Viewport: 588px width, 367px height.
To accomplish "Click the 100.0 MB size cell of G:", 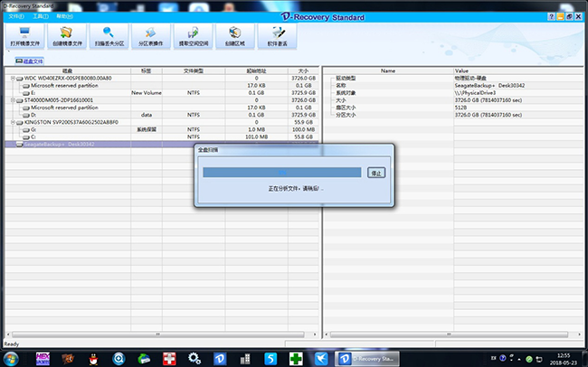I will pyautogui.click(x=303, y=129).
